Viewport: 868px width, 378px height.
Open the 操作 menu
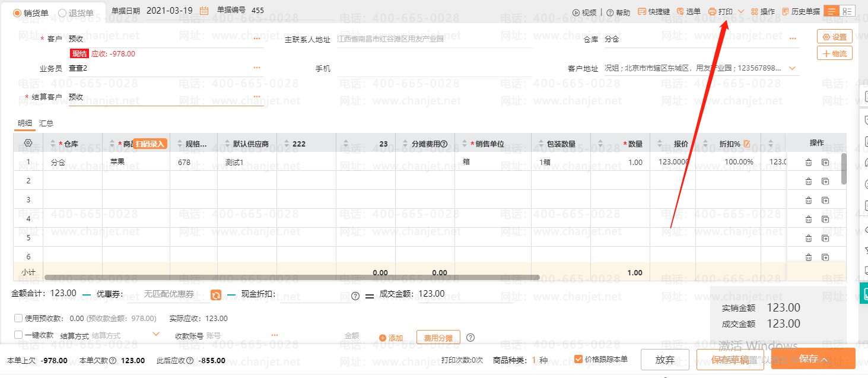[x=763, y=12]
